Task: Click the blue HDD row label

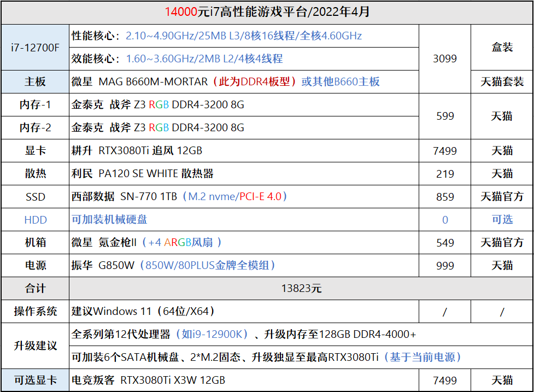Action: tap(35, 220)
